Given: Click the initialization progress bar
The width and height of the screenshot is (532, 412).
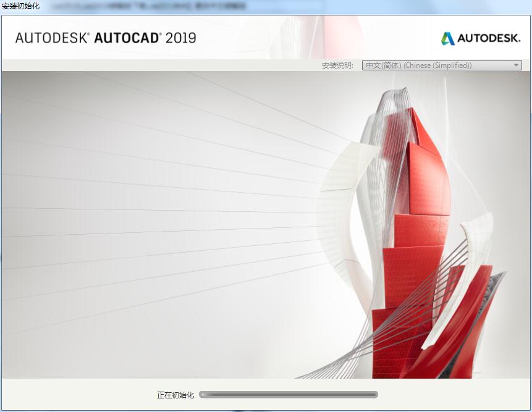Looking at the screenshot, I should 290,394.
